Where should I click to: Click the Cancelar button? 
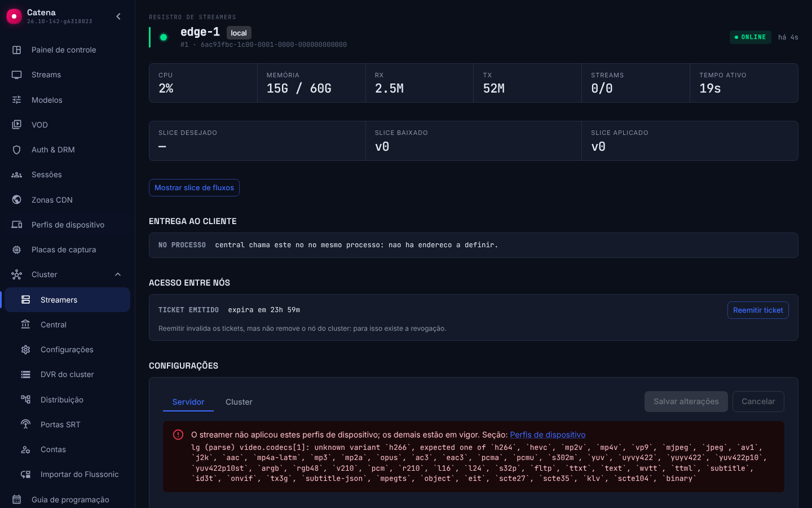pyautogui.click(x=758, y=401)
